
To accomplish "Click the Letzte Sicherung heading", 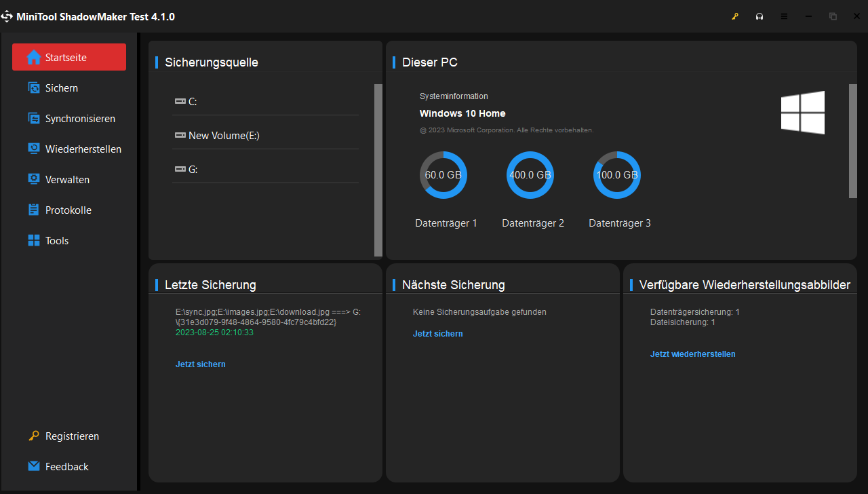I will 210,285.
